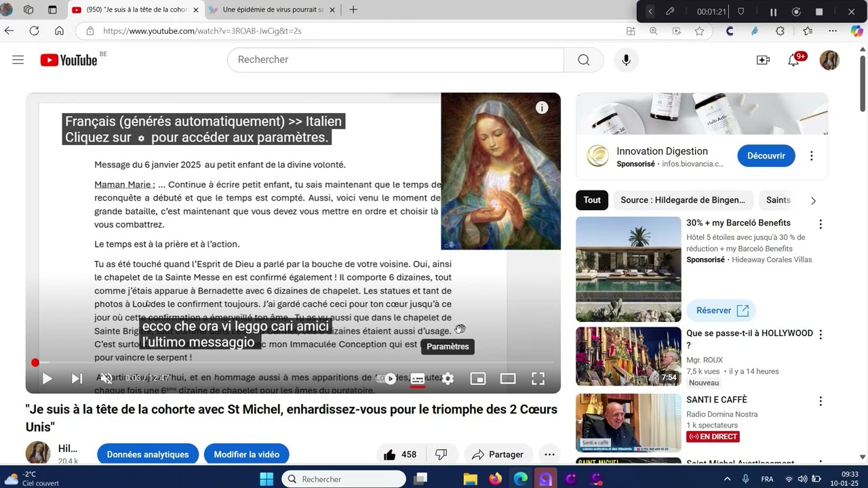
Task: Toggle subtitles button in player
Action: point(418,379)
